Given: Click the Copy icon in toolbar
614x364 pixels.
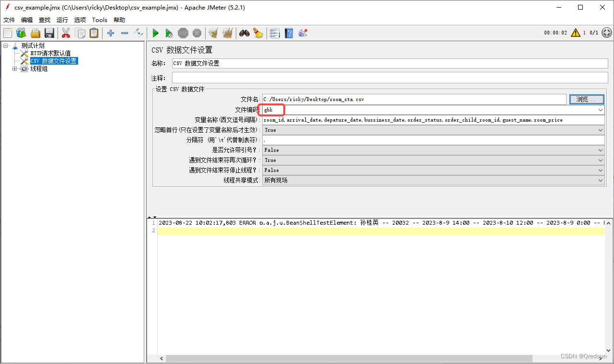Looking at the screenshot, I should point(80,33).
